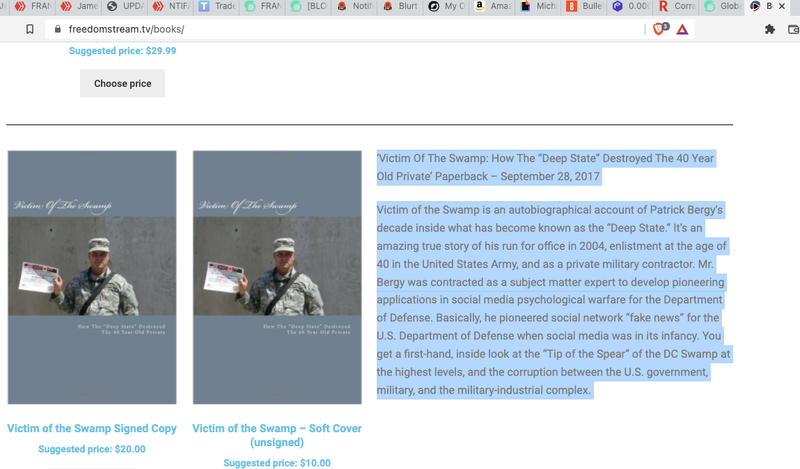Click the freedomstream.tv/books/ address bar
Screen dimensions: 800x469
(x=300, y=29)
